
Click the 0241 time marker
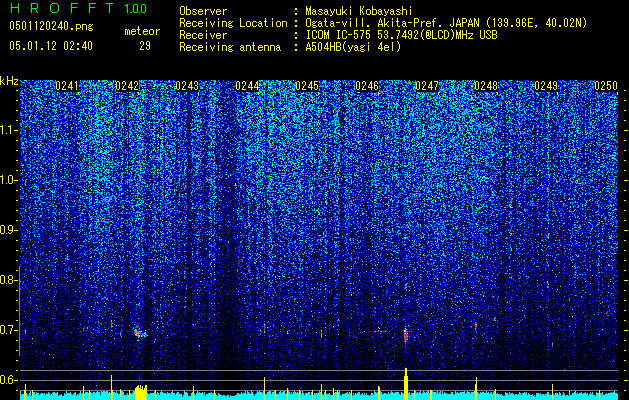click(67, 86)
